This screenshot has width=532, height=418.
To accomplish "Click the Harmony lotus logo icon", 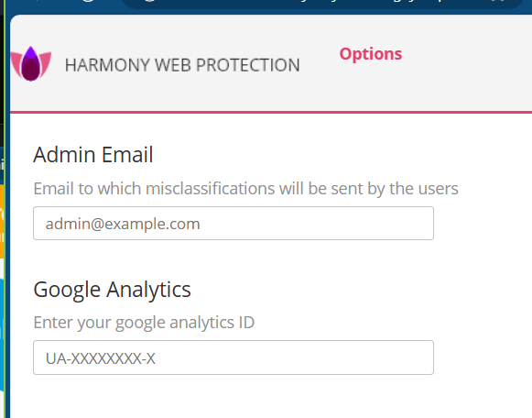I will pos(31,64).
